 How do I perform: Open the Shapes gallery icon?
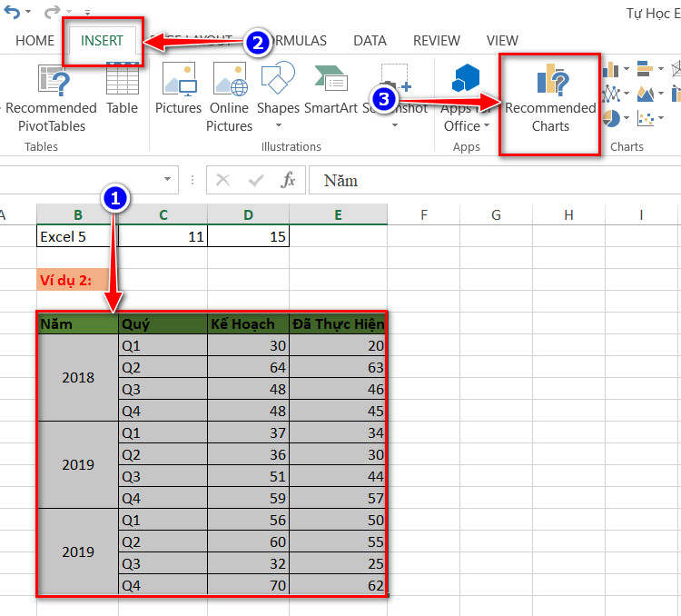pyautogui.click(x=278, y=78)
